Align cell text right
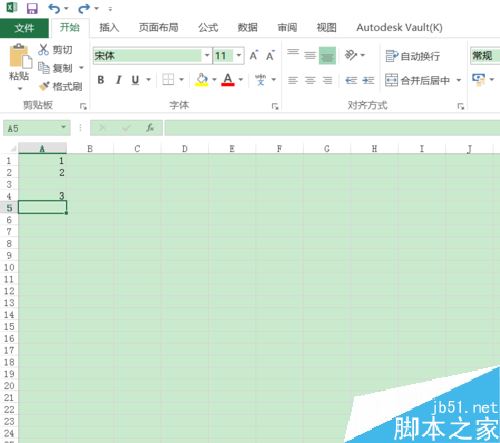The height and width of the screenshot is (443, 500). click(x=328, y=80)
